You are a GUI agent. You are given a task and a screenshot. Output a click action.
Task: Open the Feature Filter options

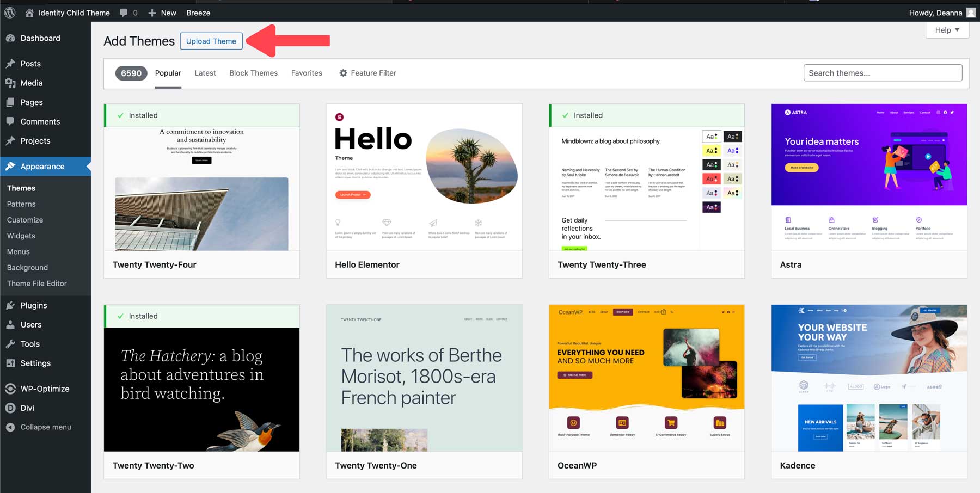point(367,72)
